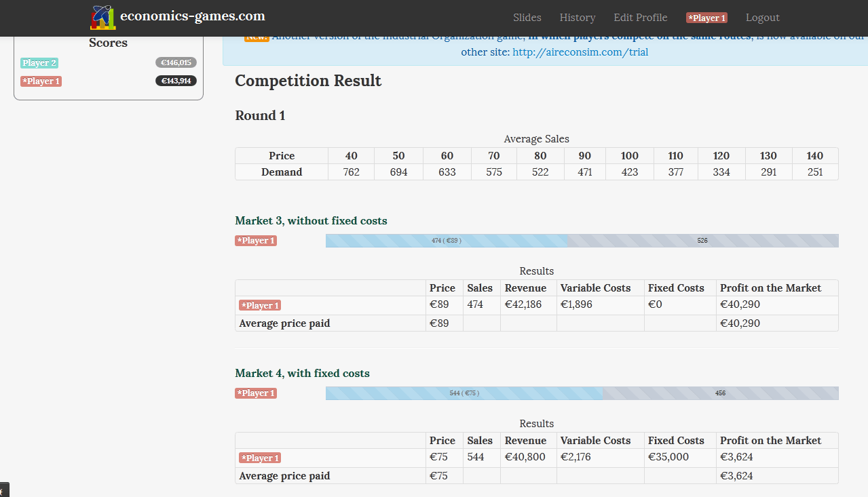Screen dimensions: 868x497
Task: Select the *Player 1 label in Scores
Action: 41,81
